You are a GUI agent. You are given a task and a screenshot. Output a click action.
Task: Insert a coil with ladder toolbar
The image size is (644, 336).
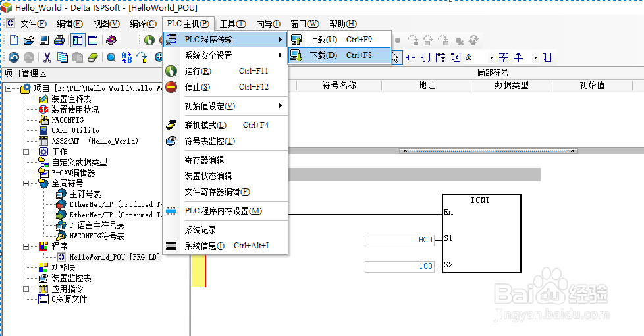pos(425,57)
